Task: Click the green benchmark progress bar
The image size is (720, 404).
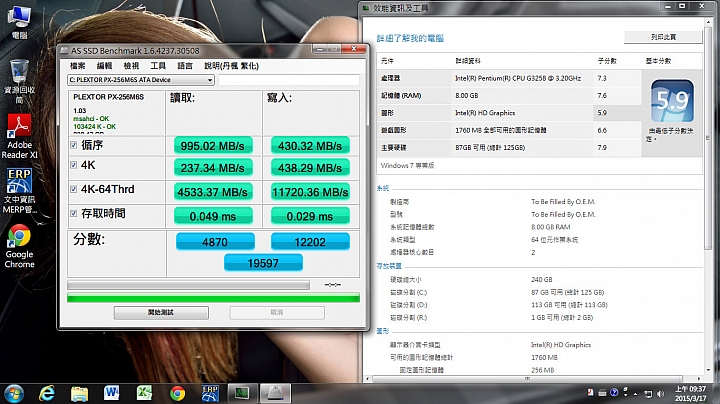Action: [x=214, y=298]
